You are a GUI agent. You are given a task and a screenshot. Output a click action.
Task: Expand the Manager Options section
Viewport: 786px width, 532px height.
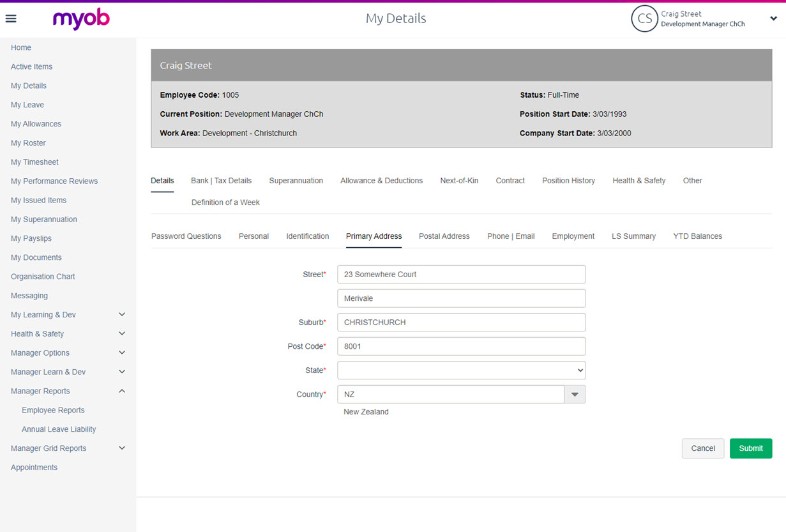pyautogui.click(x=122, y=353)
